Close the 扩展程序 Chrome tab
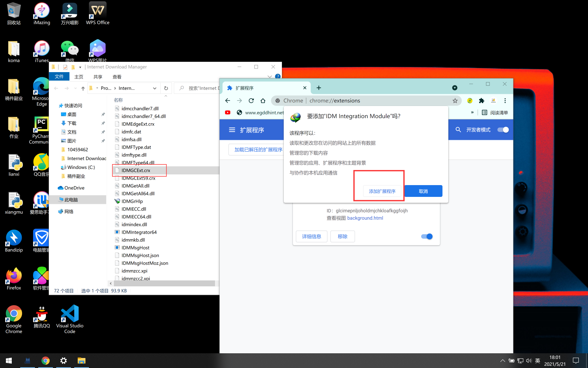Viewport: 588px width, 368px height. coord(305,88)
